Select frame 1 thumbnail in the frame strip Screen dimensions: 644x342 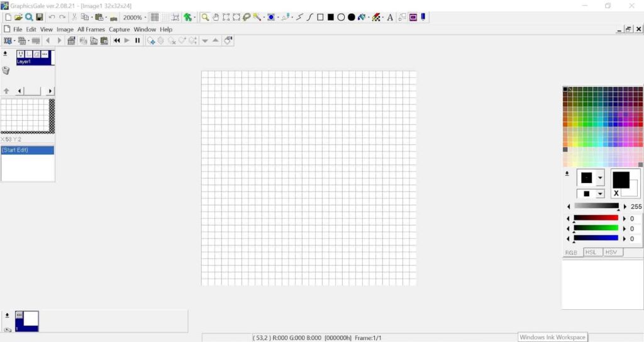26,321
